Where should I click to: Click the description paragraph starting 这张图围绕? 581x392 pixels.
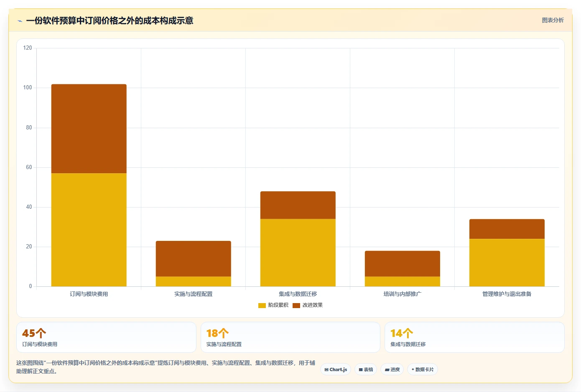tap(166, 367)
